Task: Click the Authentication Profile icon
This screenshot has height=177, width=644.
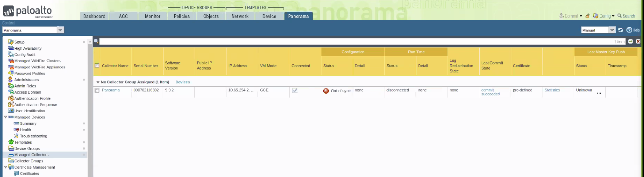Action: pyautogui.click(x=11, y=98)
